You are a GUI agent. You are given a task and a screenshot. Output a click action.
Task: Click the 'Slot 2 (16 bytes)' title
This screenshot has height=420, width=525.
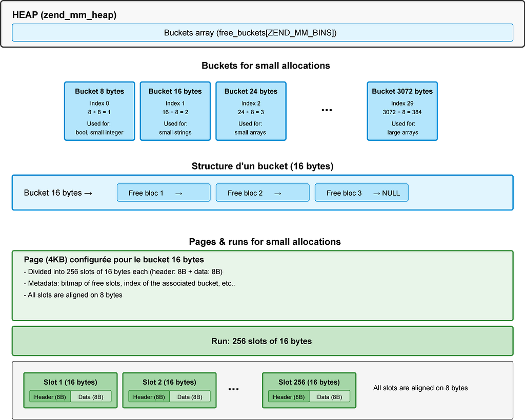169,382
